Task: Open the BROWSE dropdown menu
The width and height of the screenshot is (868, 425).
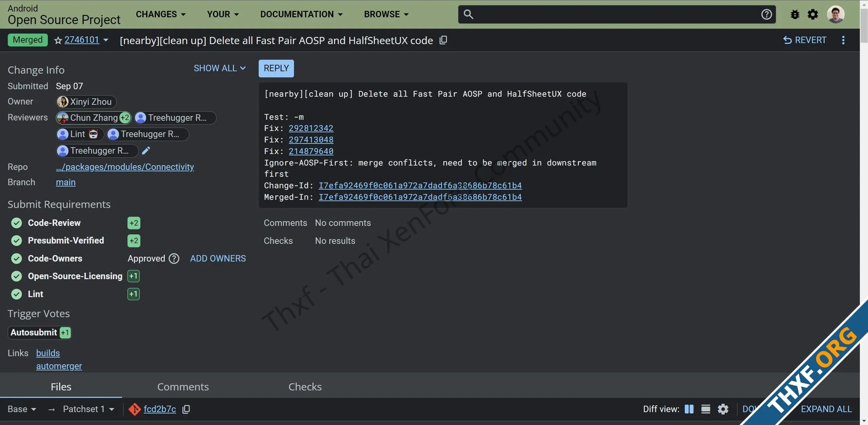Action: [x=386, y=14]
